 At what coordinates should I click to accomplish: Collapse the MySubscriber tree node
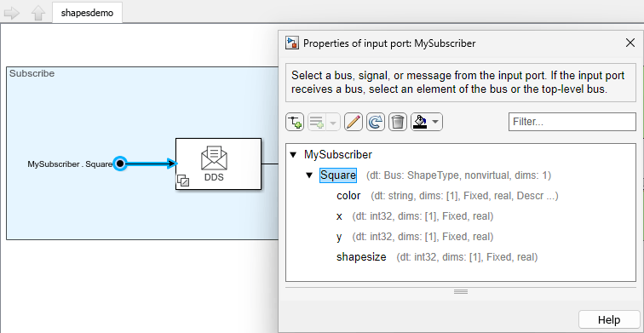[293, 155]
